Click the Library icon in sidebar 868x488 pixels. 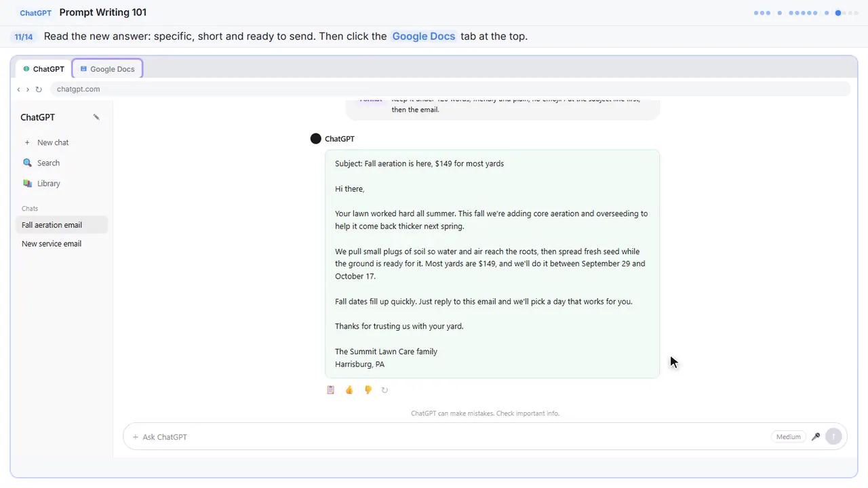coord(27,183)
